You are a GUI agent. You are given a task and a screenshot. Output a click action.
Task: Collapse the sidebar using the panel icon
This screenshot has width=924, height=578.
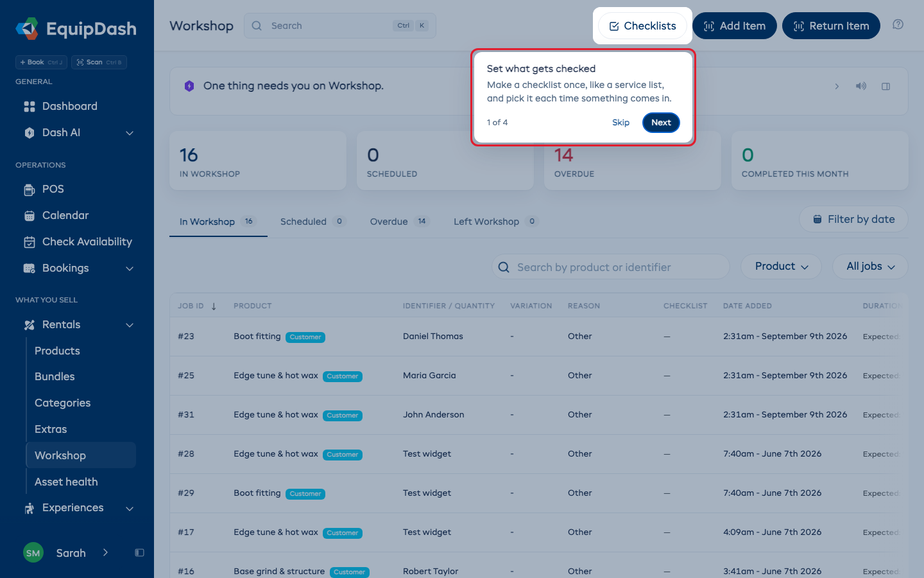pyautogui.click(x=139, y=553)
